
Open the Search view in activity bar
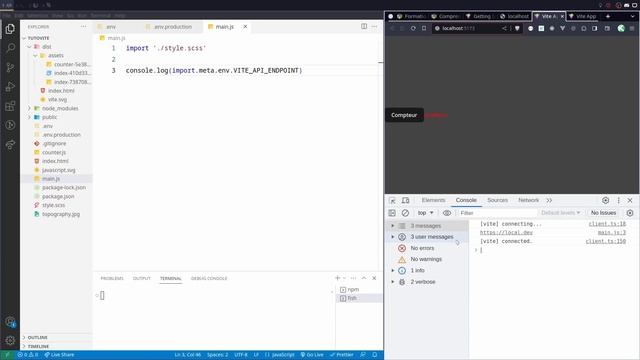(x=10, y=48)
